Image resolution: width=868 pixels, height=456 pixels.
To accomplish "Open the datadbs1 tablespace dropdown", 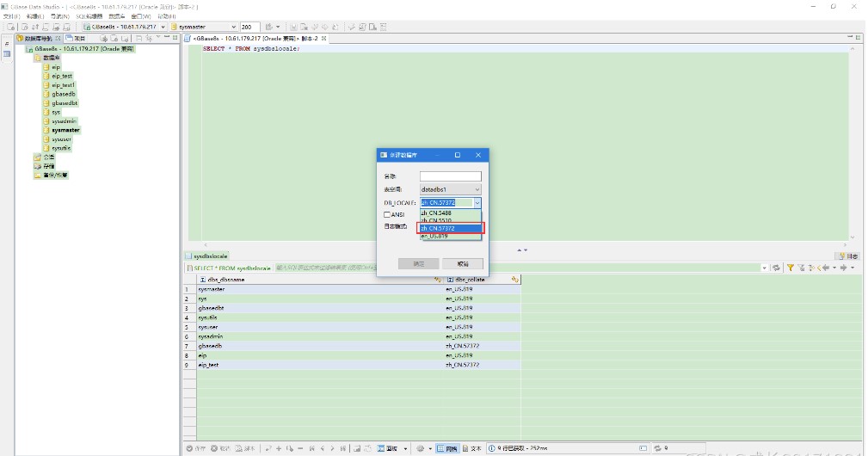I will pos(450,189).
